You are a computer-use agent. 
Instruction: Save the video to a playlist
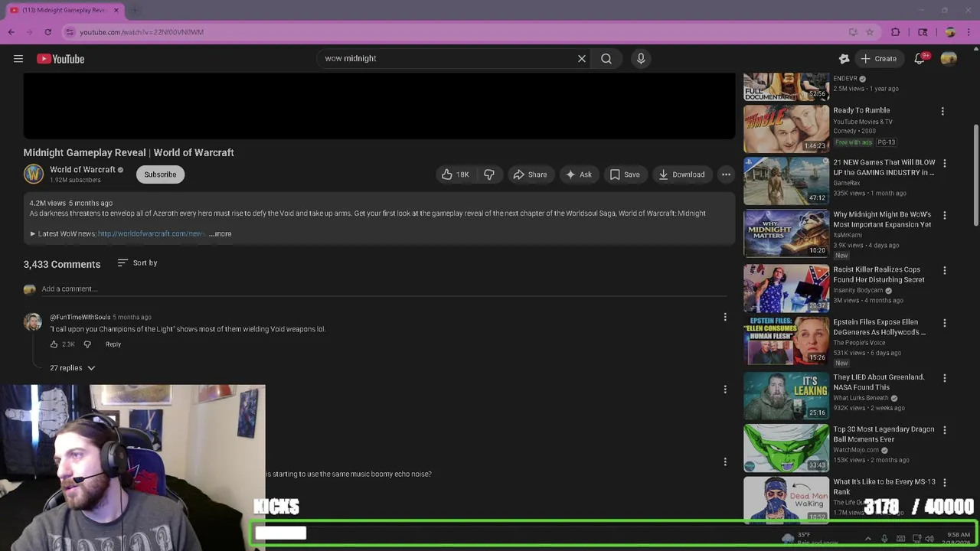click(x=624, y=174)
